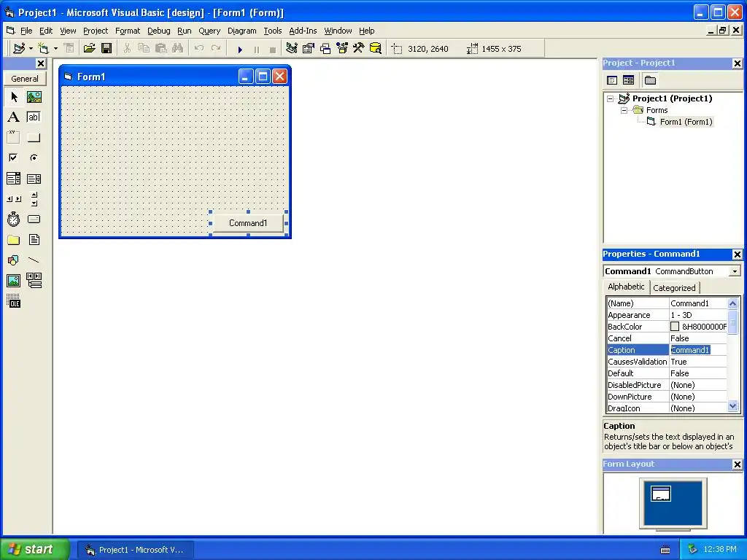This screenshot has width=747, height=560.
Task: Select the CheckBox control tool
Action: coord(14,157)
